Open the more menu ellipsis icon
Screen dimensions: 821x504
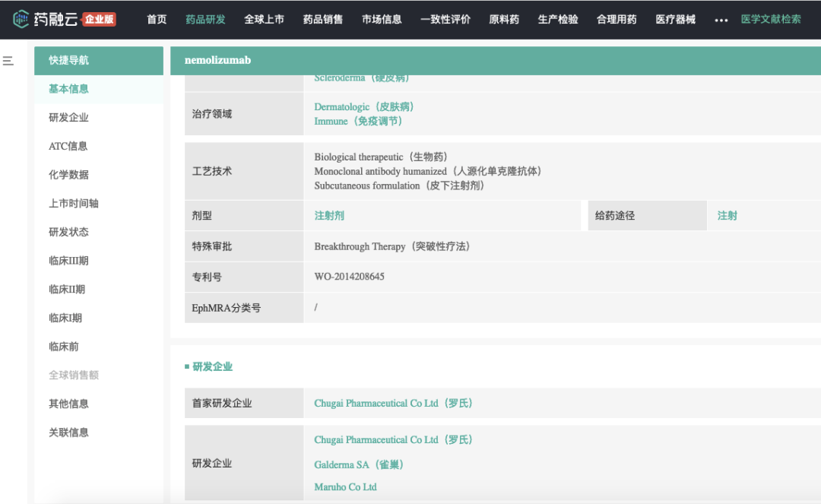coord(721,20)
